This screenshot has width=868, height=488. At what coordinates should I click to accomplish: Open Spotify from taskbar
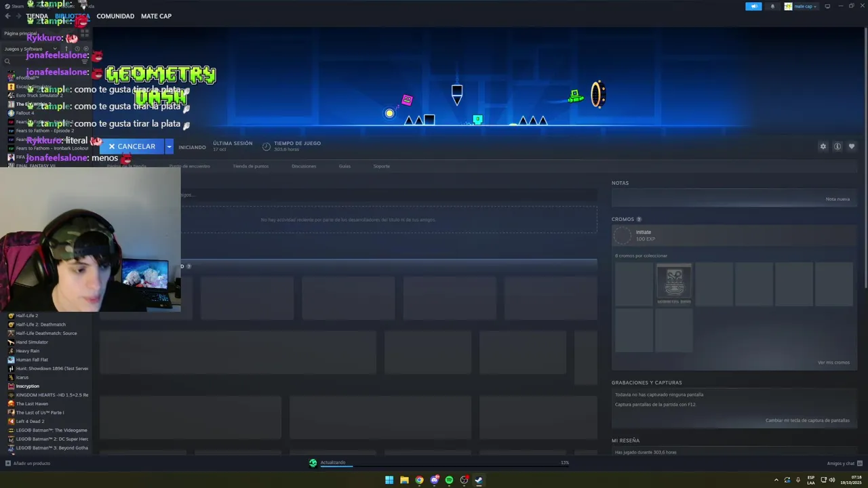click(449, 480)
